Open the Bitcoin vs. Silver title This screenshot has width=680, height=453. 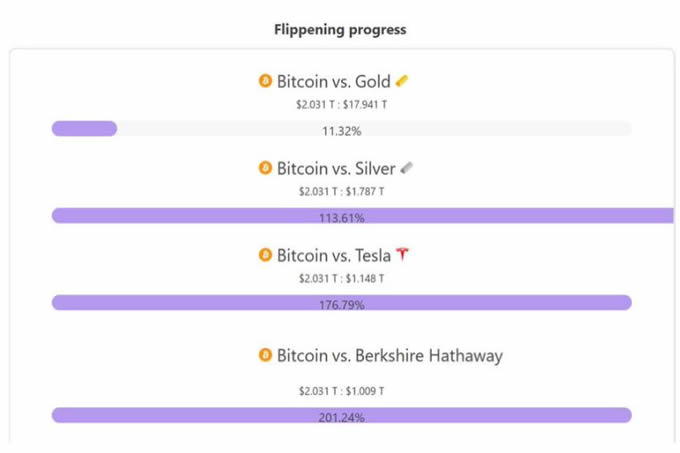point(336,169)
